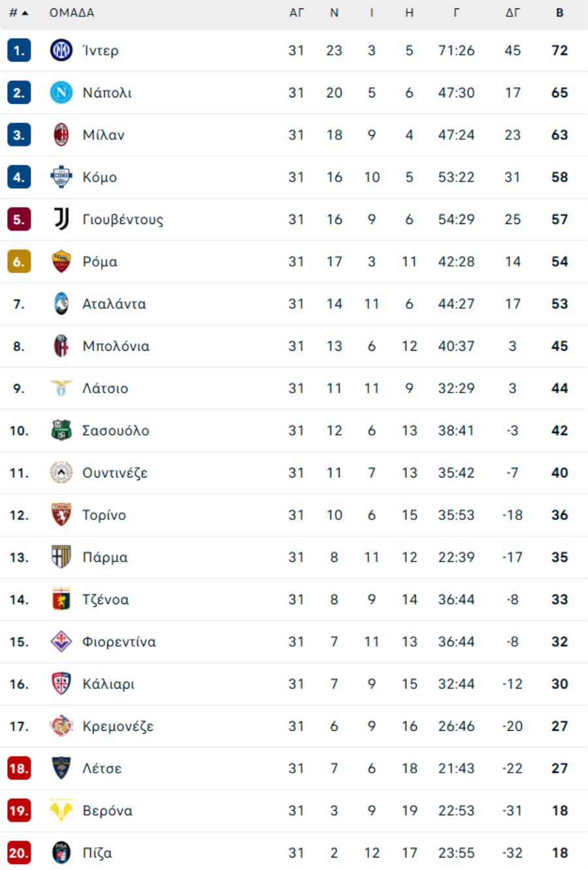Click the Verona club logo
Viewport: 588px width, 870px height.
point(61,811)
